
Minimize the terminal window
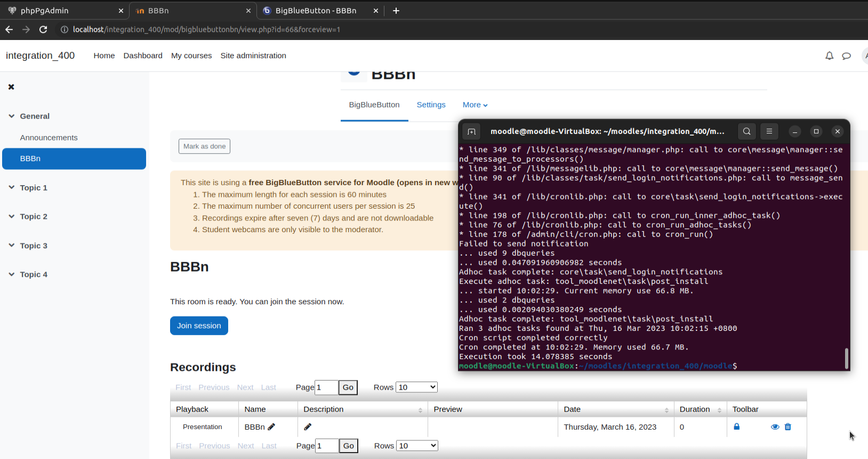(x=795, y=131)
